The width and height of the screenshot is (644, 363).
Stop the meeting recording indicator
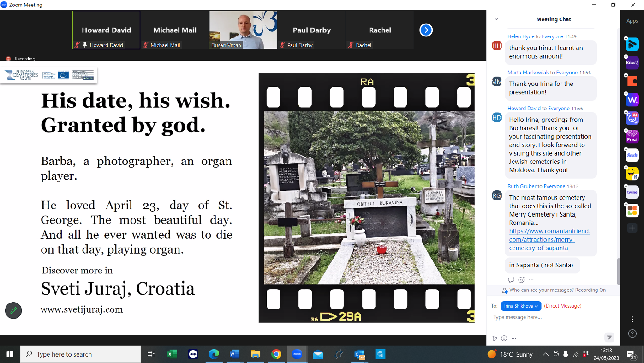click(x=8, y=59)
